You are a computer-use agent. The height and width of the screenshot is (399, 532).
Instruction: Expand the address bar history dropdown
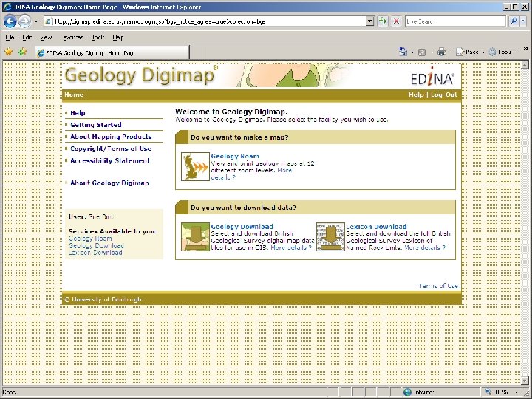370,21
